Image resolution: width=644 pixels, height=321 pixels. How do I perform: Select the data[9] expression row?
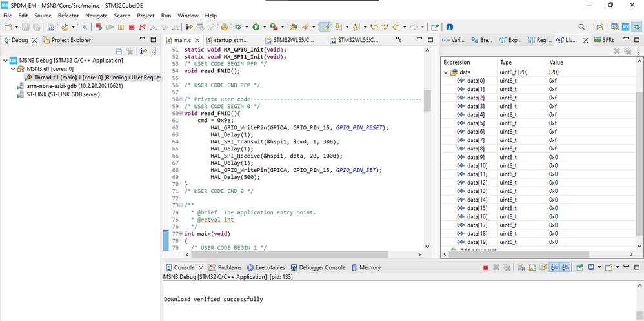(539, 158)
